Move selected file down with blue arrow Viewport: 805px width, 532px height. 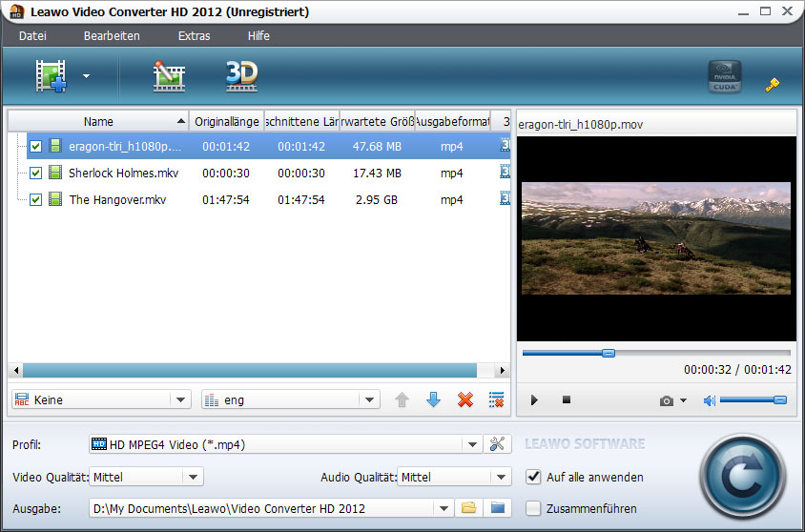click(x=433, y=399)
